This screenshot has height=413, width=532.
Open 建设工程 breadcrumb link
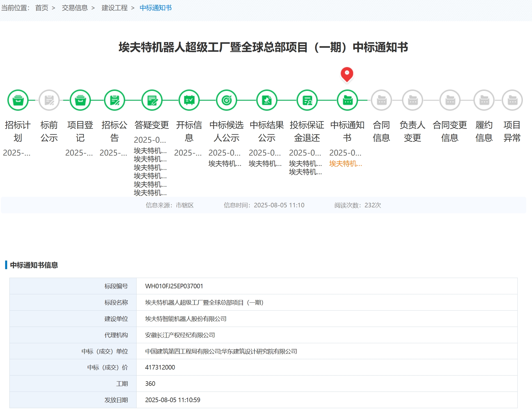tap(115, 8)
